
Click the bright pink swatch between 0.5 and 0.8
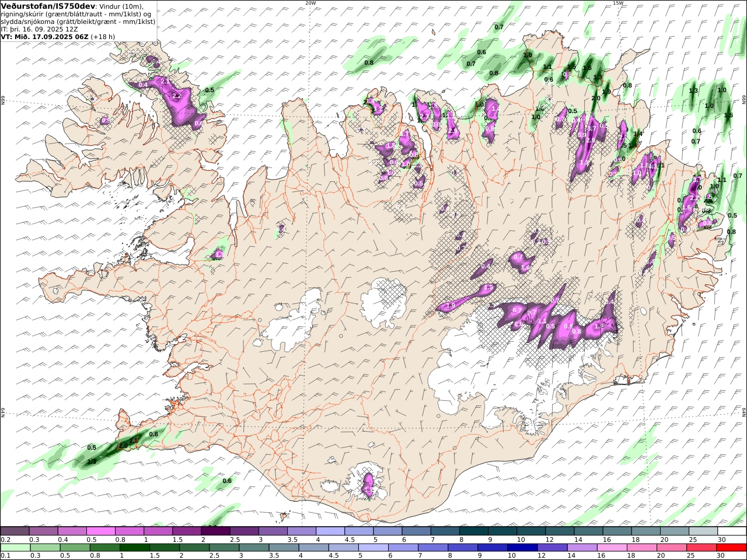(x=100, y=531)
